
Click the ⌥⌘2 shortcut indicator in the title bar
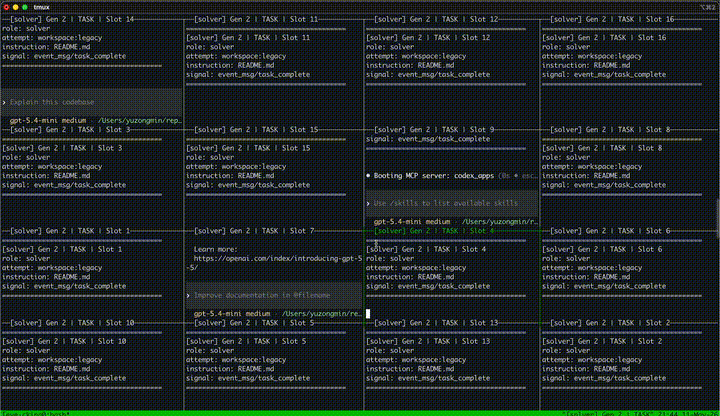point(709,7)
